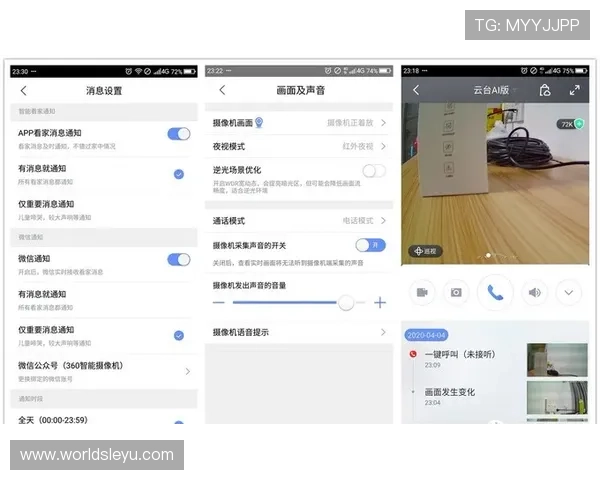Tap the location pin next to 摄像机画面
The width and height of the screenshot is (600, 480).
pyautogui.click(x=259, y=122)
